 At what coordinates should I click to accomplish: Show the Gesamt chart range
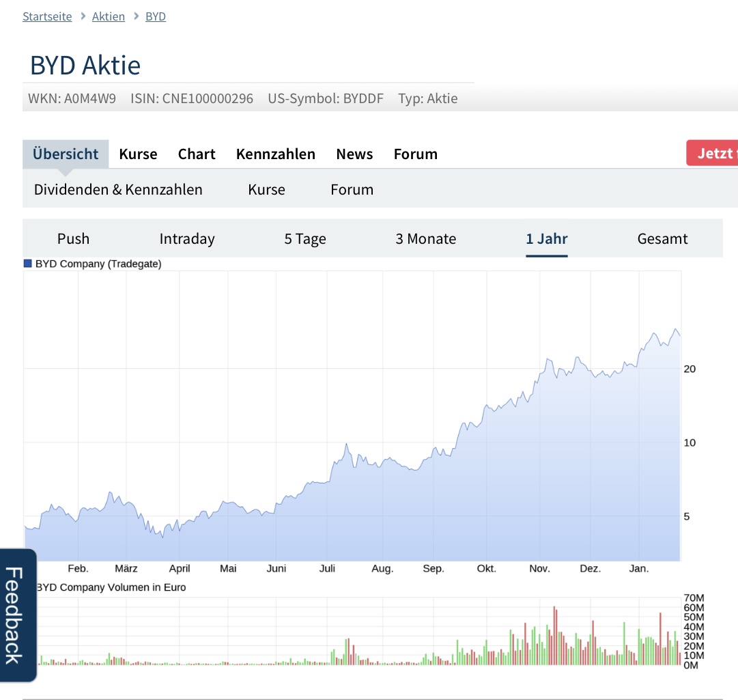coord(662,238)
